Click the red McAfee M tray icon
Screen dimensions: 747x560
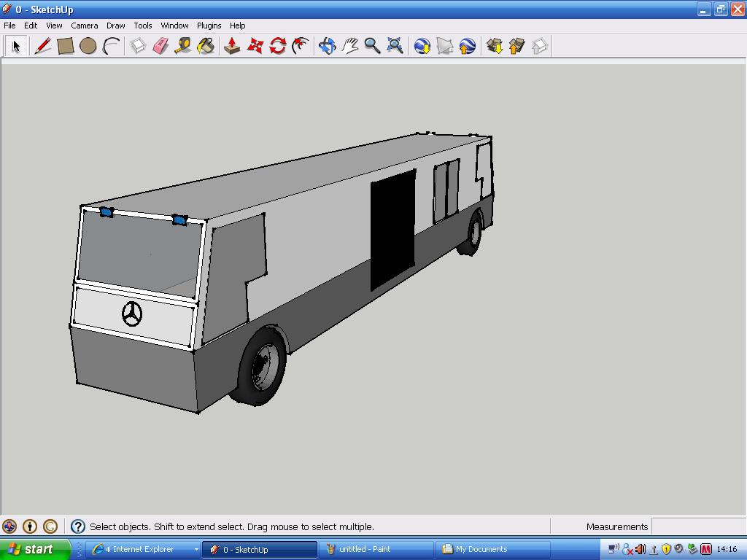(705, 549)
